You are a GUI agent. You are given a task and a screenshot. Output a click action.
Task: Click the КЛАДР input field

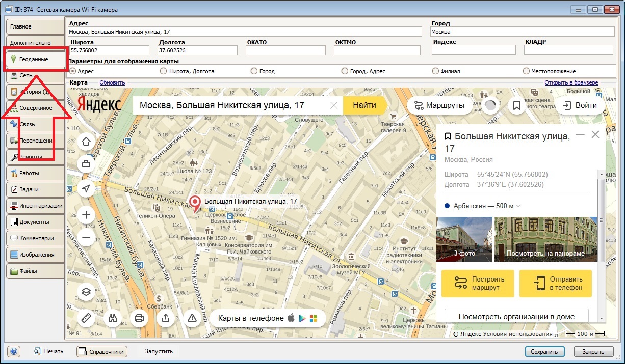pyautogui.click(x=568, y=50)
